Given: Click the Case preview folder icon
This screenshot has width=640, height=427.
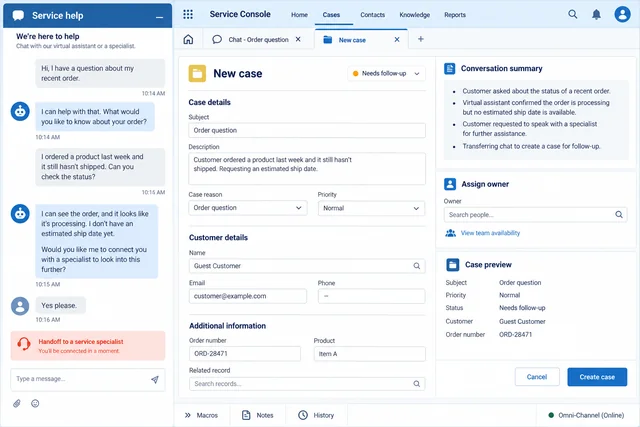Looking at the screenshot, I should 452,265.
